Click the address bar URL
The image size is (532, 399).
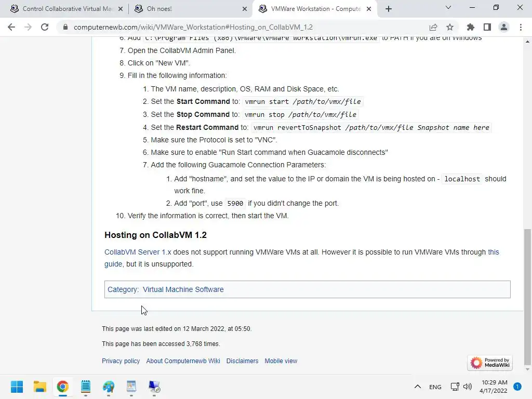coord(193,27)
